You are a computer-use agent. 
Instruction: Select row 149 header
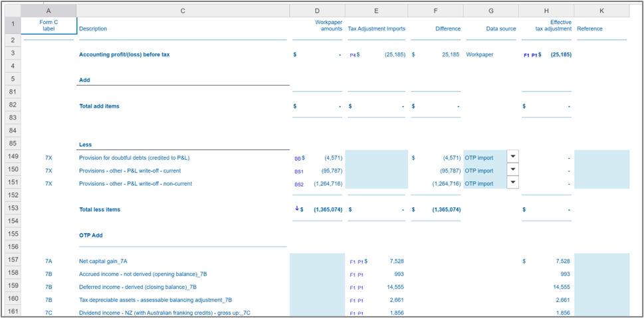pos(13,156)
